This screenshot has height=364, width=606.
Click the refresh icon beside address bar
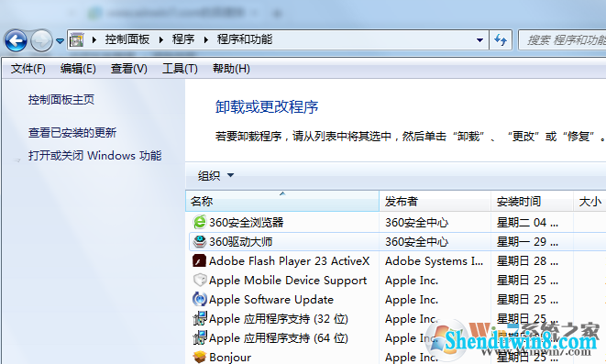[x=501, y=39]
